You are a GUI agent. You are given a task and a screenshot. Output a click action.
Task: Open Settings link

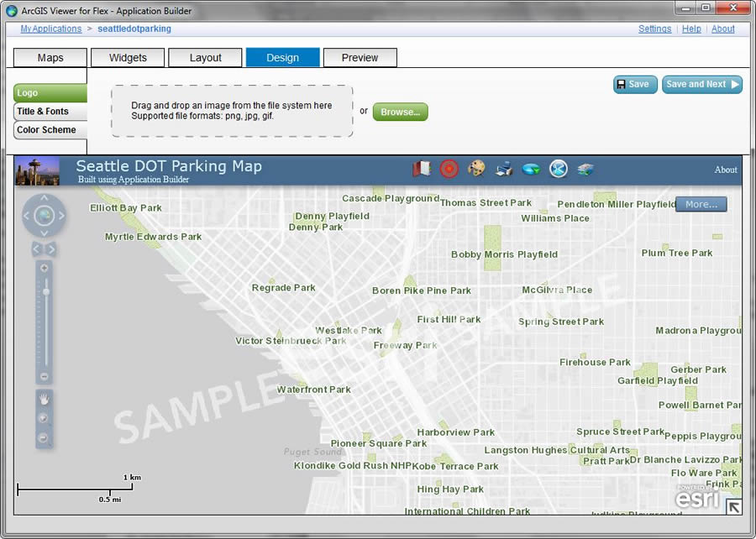tap(654, 29)
